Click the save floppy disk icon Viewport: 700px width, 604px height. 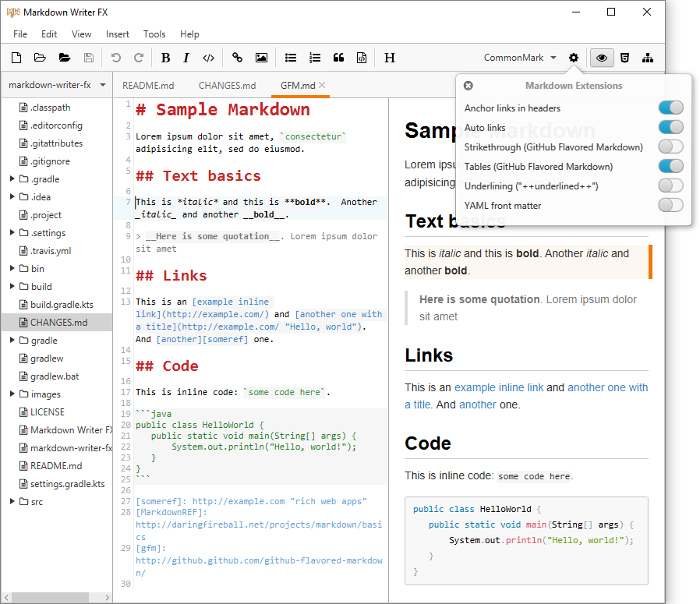pyautogui.click(x=89, y=58)
